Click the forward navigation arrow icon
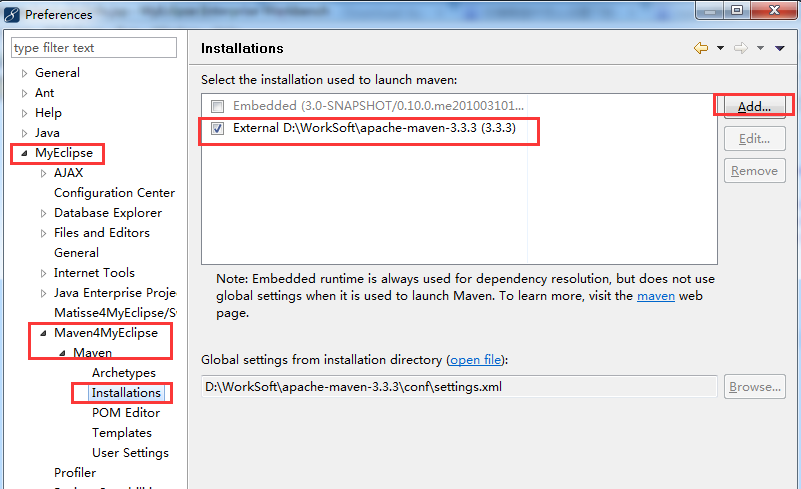Viewport: 801px width, 489px height. (741, 48)
